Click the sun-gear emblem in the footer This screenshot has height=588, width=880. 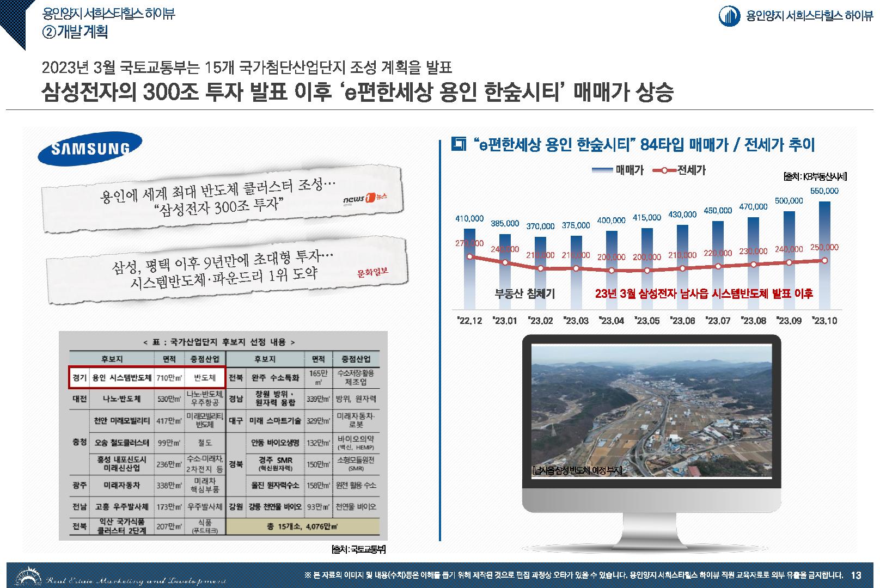click(27, 576)
